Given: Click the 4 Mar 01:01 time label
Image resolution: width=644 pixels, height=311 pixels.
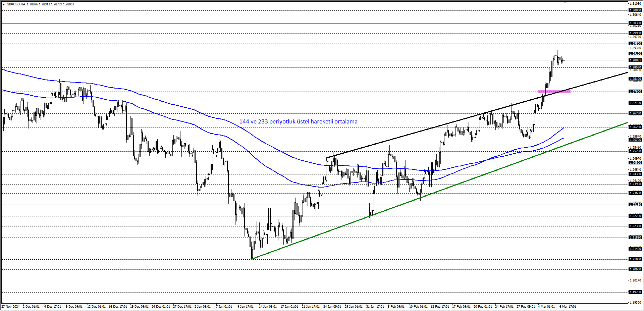Looking at the screenshot, I should pos(546,307).
